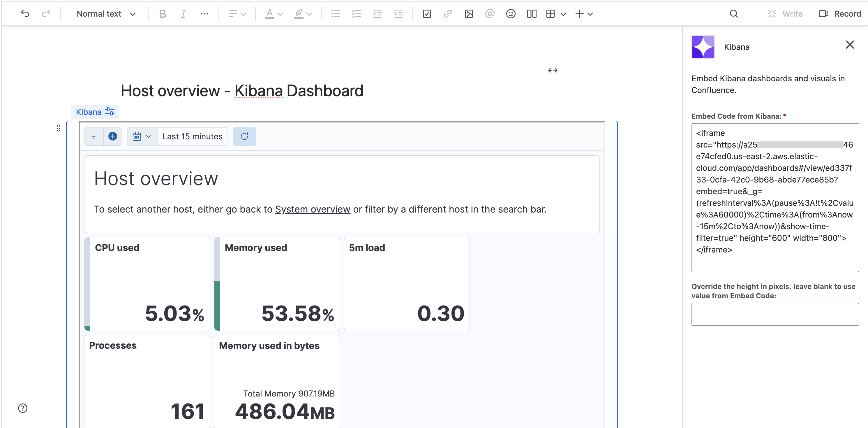Open the Normal text style dropdown
This screenshot has height=428, width=868.
[106, 14]
